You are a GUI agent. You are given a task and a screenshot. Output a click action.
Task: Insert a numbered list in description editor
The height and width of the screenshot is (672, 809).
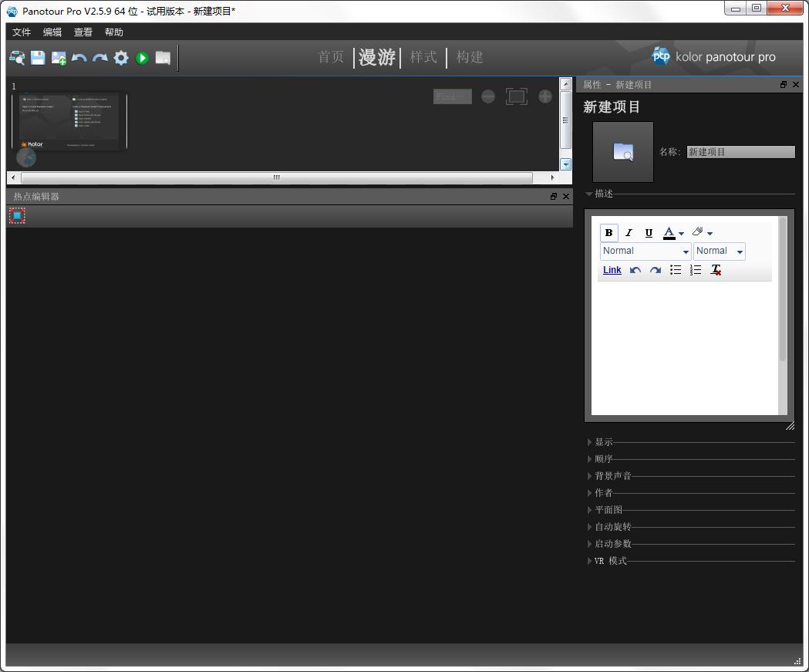coord(696,270)
